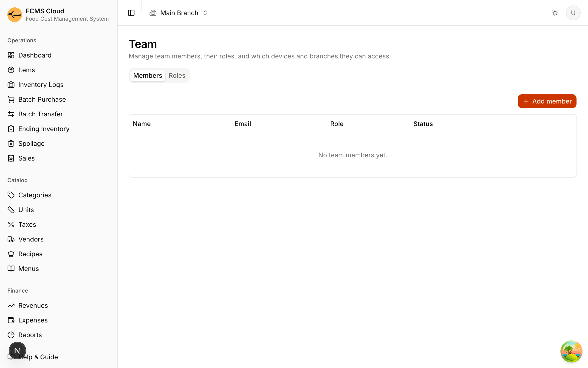Click the Batch Transfer arrows icon
588x368 pixels.
[x=11, y=114]
